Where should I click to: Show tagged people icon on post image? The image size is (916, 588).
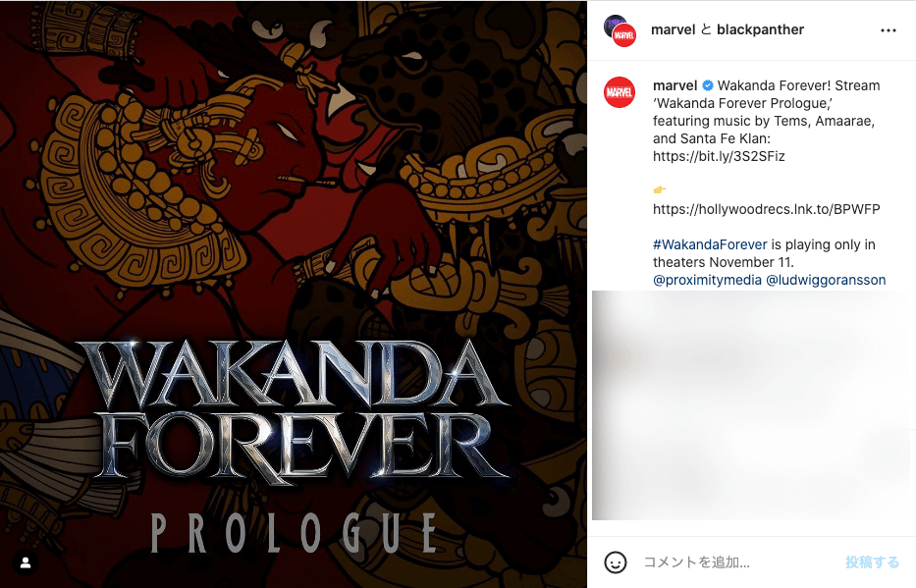(x=26, y=562)
